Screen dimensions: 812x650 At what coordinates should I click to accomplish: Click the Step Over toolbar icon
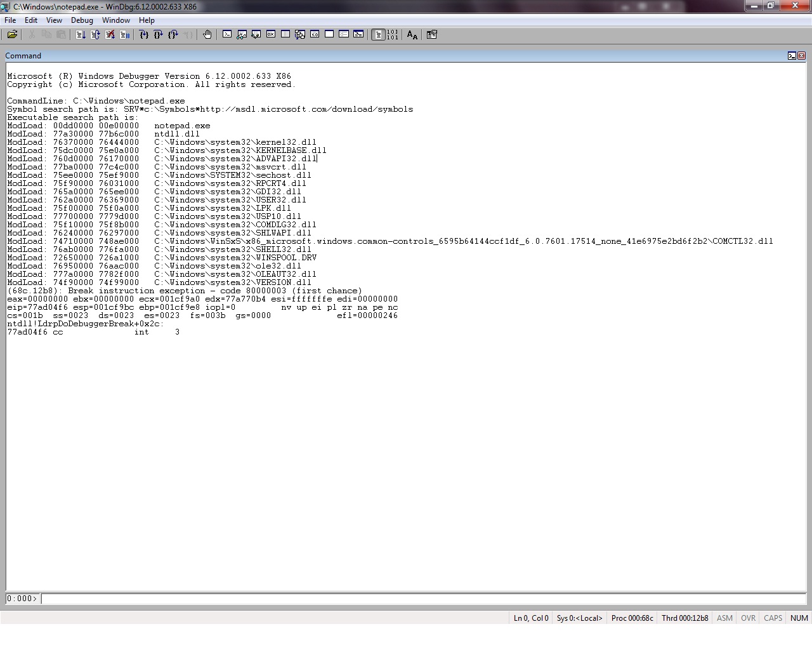point(159,35)
